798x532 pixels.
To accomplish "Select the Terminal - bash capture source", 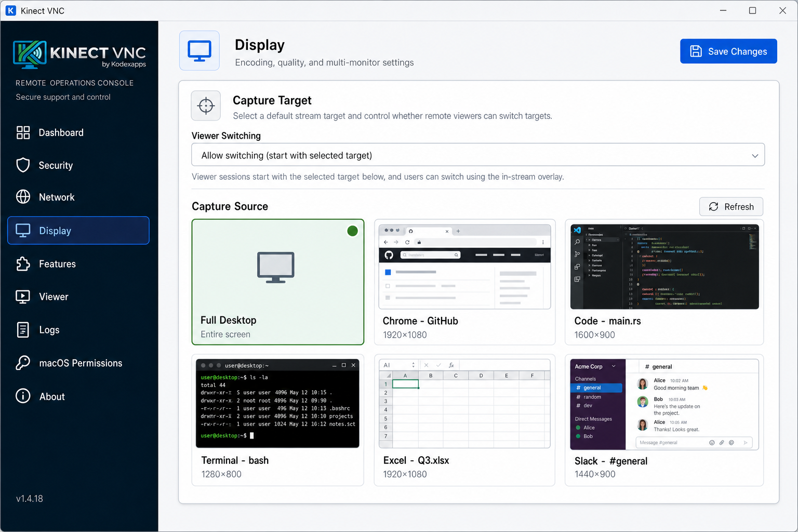I will pyautogui.click(x=277, y=420).
